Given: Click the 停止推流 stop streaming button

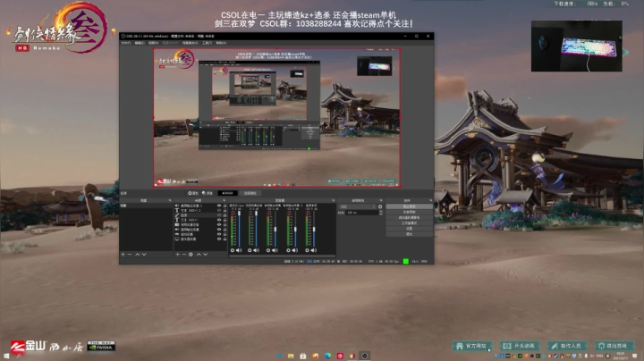Looking at the screenshot, I should pyautogui.click(x=409, y=206).
